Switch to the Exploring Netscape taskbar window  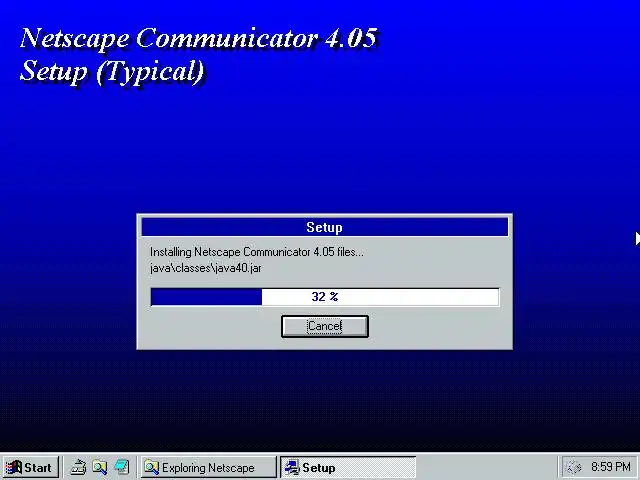[x=208, y=467]
